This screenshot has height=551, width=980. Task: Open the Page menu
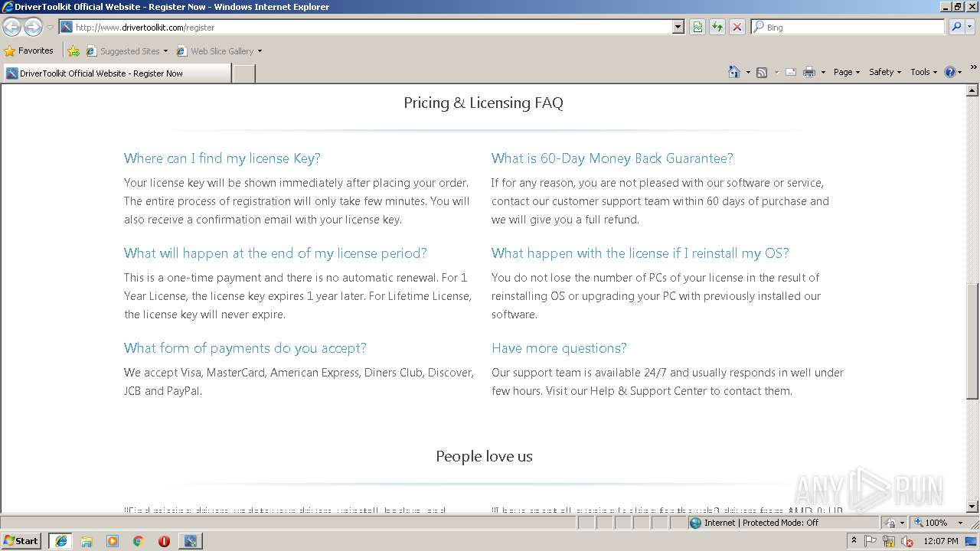click(x=846, y=72)
